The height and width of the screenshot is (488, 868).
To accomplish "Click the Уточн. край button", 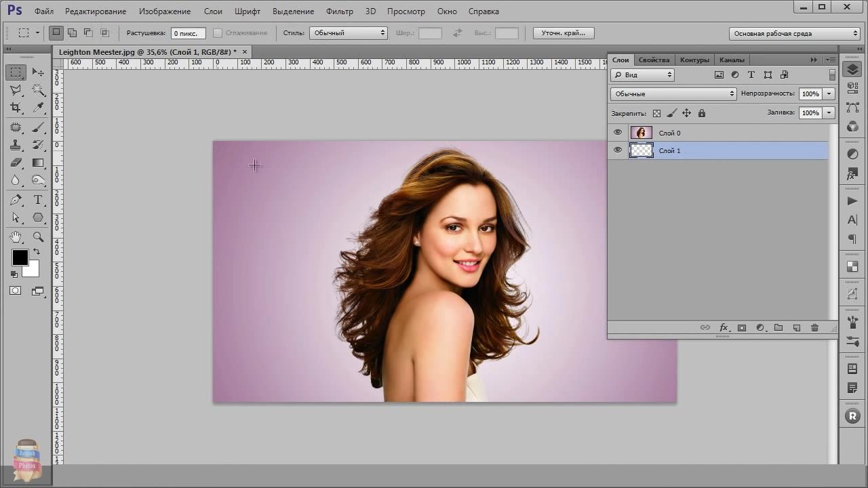I will pyautogui.click(x=564, y=33).
